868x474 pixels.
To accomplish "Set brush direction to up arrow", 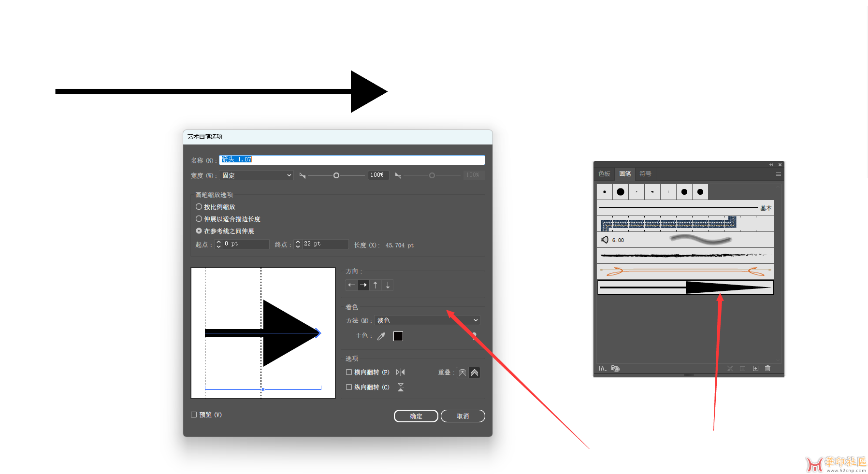I will pos(376,285).
